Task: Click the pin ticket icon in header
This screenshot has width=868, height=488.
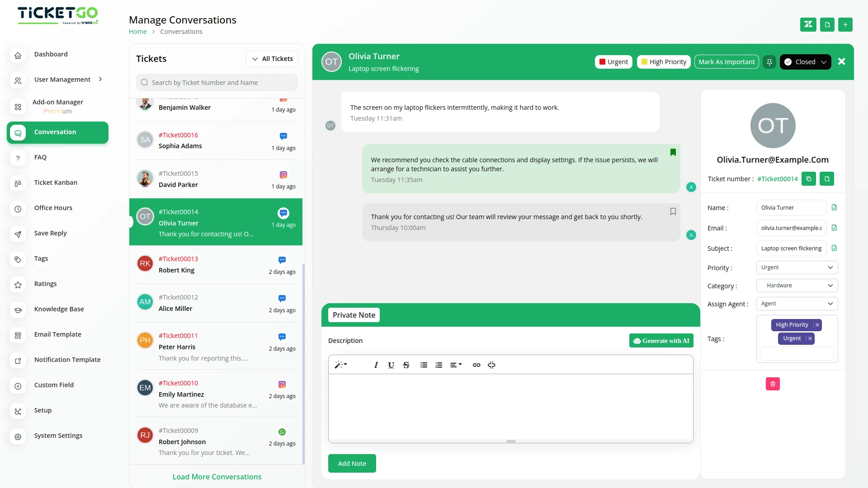Action: (769, 62)
